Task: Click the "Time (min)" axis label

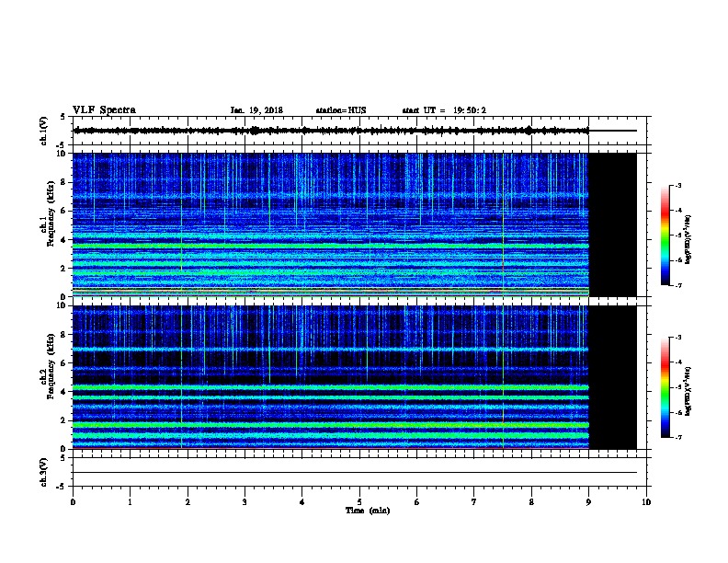Action: point(368,511)
